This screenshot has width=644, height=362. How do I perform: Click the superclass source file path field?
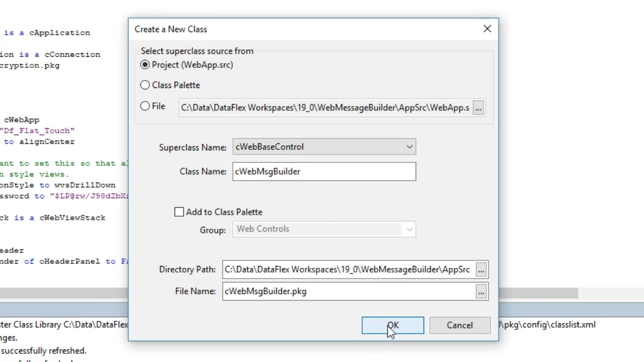(325, 108)
